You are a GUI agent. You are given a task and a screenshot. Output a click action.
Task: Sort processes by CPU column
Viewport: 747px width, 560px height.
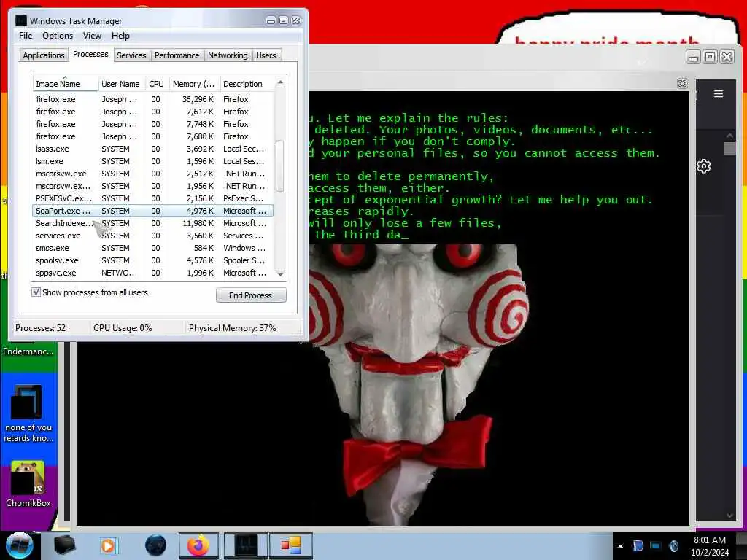pyautogui.click(x=156, y=84)
